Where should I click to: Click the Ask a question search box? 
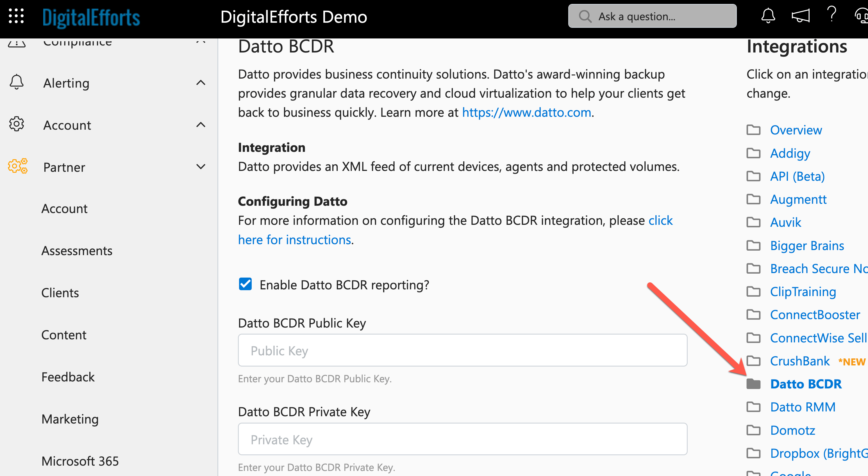click(652, 16)
